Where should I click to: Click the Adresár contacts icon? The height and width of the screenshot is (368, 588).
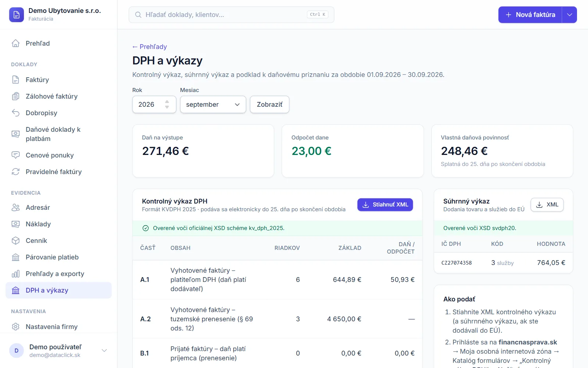15,208
